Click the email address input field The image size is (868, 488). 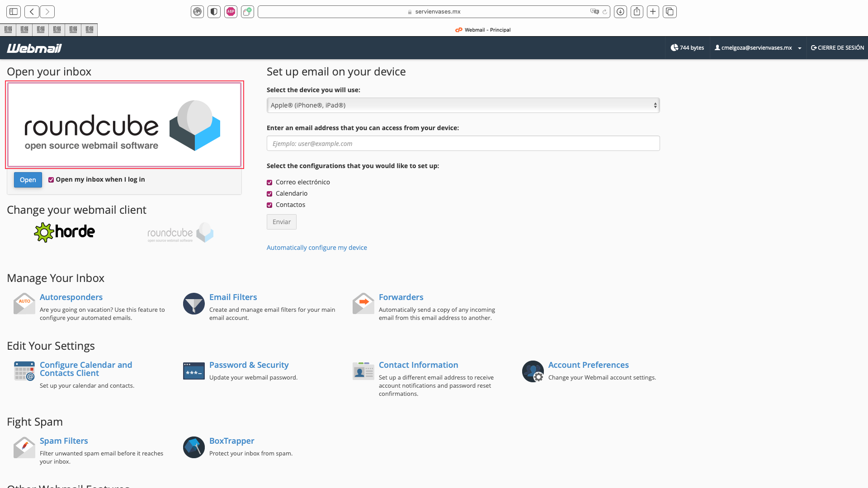coord(463,143)
